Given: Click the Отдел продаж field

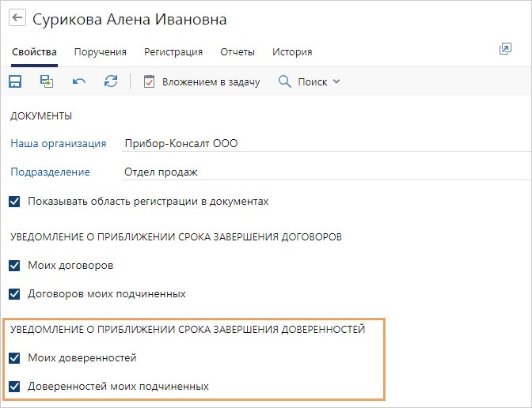Looking at the screenshot, I should tap(326, 172).
